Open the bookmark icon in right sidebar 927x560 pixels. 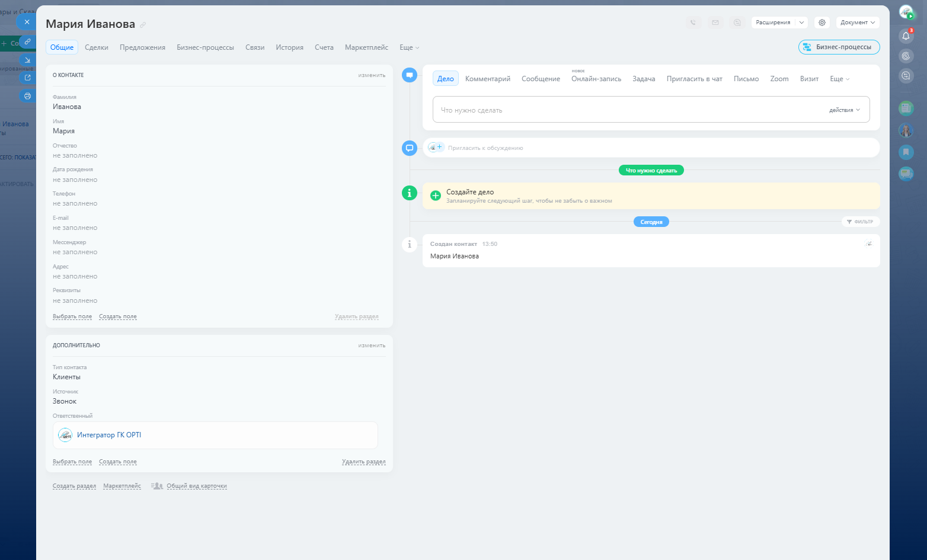point(906,152)
